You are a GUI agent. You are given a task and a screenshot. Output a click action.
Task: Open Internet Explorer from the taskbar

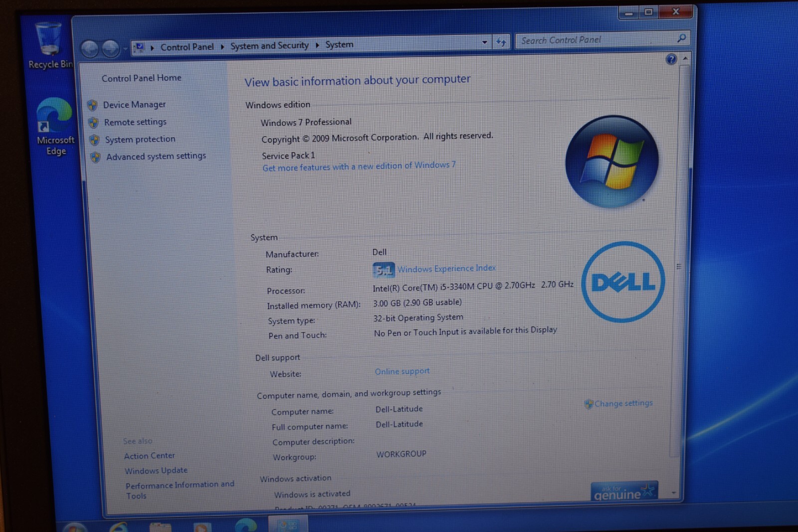pos(119,527)
